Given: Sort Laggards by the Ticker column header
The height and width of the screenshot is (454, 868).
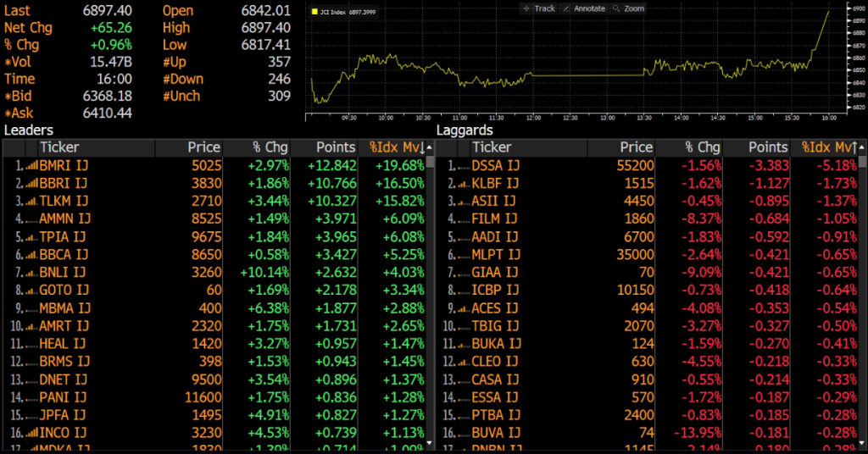Looking at the screenshot, I should (x=529, y=147).
